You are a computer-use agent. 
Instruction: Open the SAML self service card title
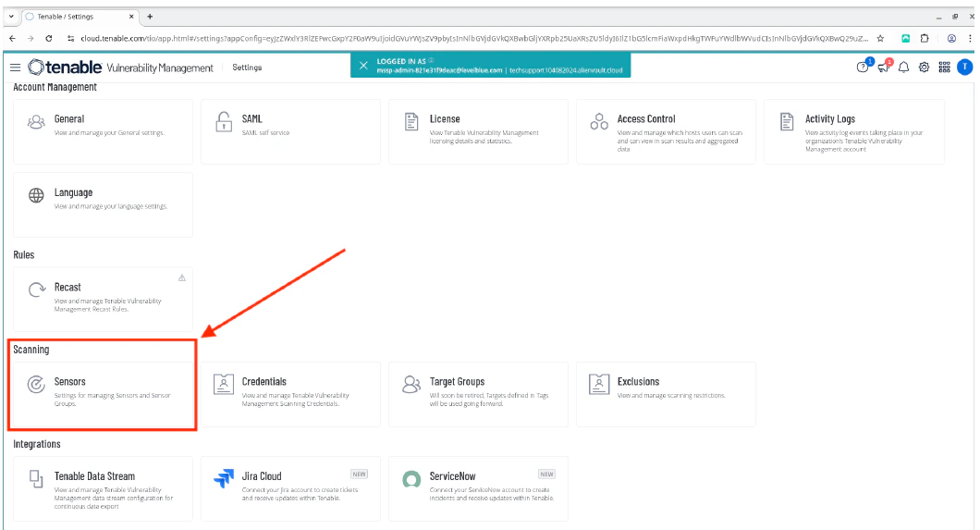[251, 118]
